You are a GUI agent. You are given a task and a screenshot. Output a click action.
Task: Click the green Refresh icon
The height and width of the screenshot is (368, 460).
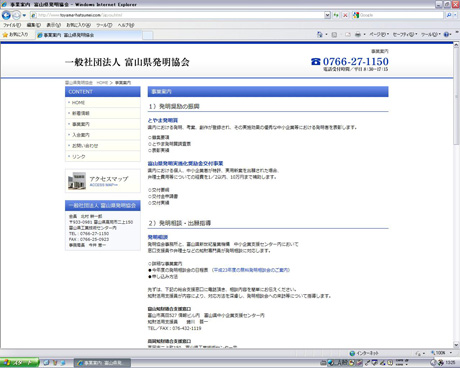(336, 15)
